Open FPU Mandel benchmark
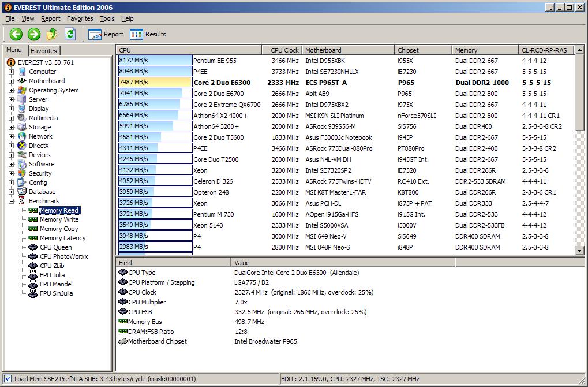This screenshot has width=588, height=387. (x=56, y=284)
